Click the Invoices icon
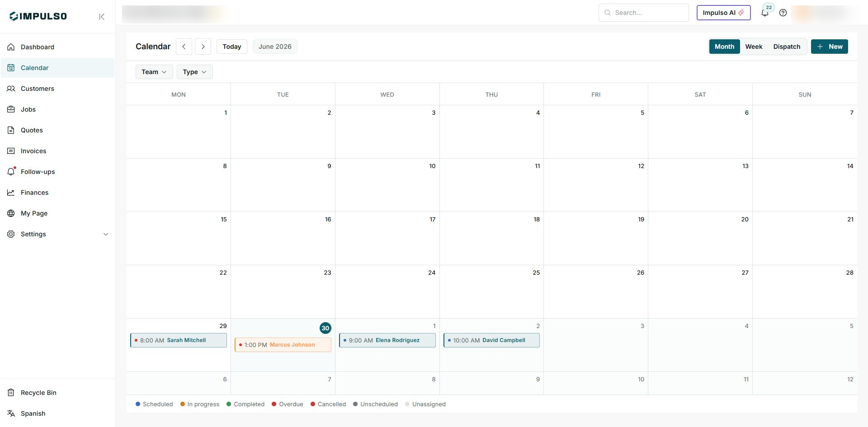The image size is (868, 427). click(11, 151)
